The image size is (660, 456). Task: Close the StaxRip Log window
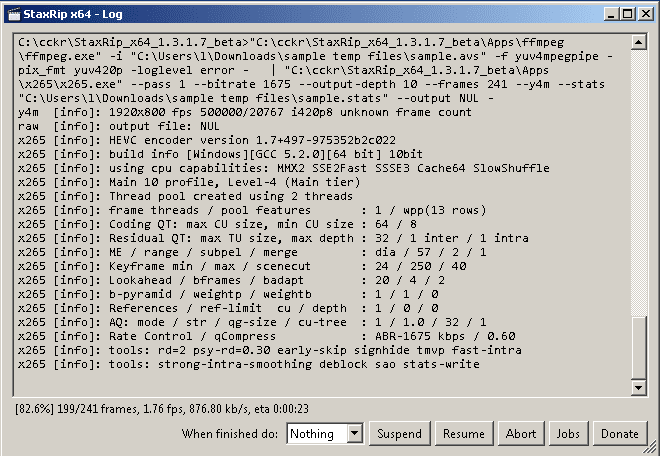pos(645,14)
